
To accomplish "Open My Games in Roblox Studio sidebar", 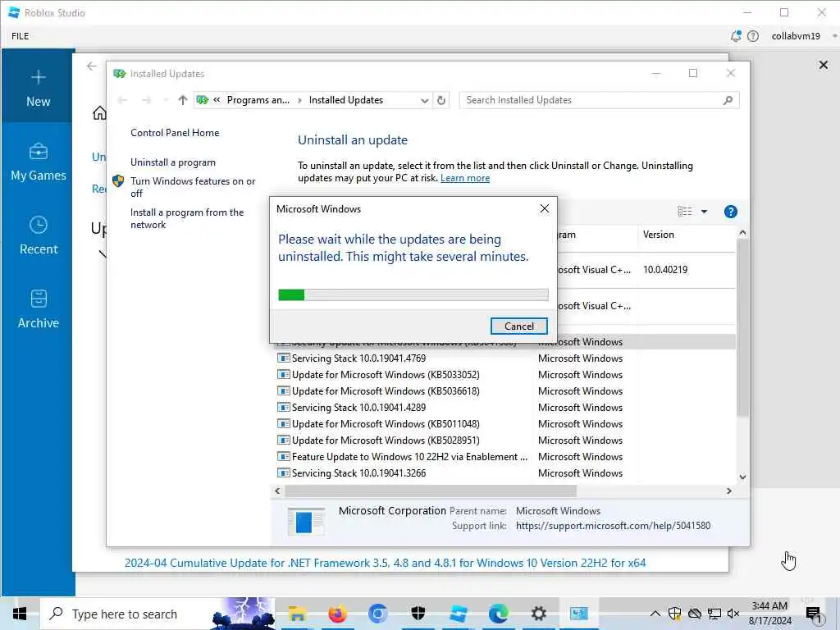I will point(38,162).
